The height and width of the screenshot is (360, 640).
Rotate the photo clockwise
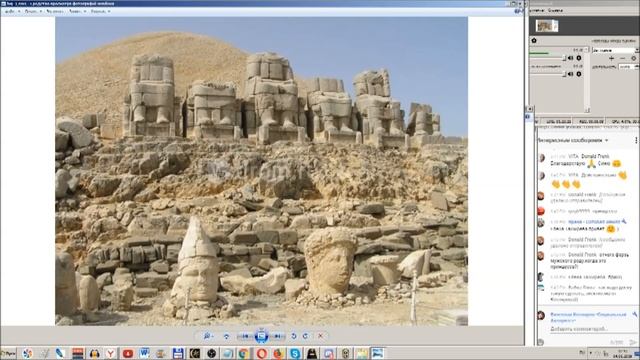tap(305, 336)
